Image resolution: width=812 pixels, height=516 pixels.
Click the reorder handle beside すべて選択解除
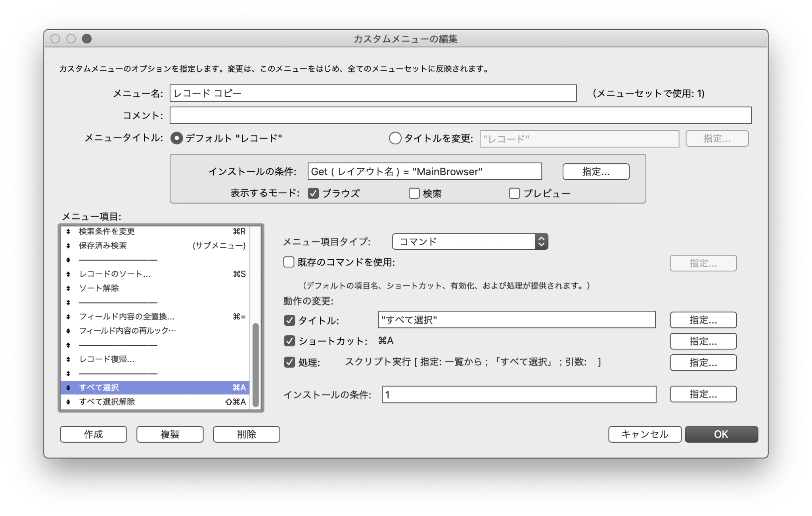[67, 402]
